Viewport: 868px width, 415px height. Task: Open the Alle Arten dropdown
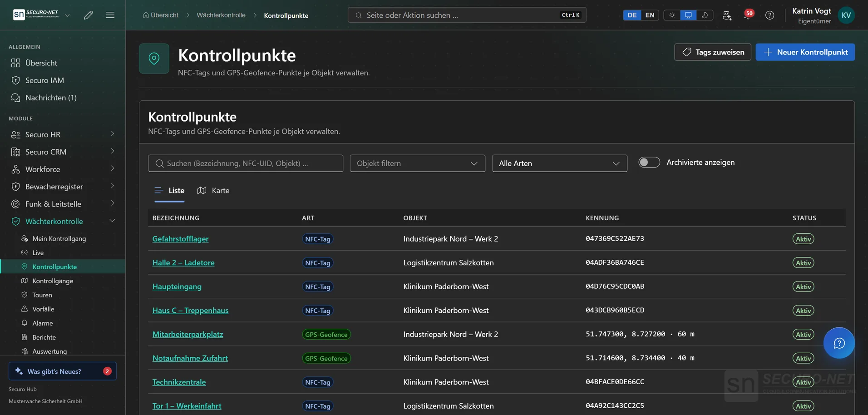(559, 163)
